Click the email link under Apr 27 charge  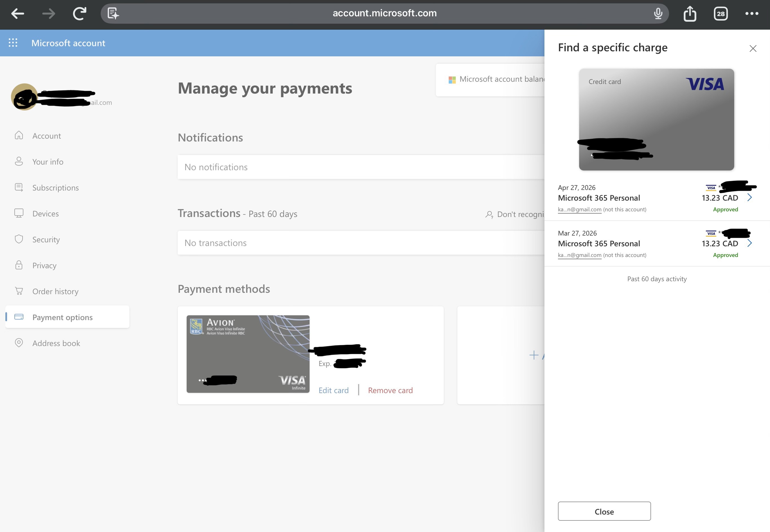[580, 209]
